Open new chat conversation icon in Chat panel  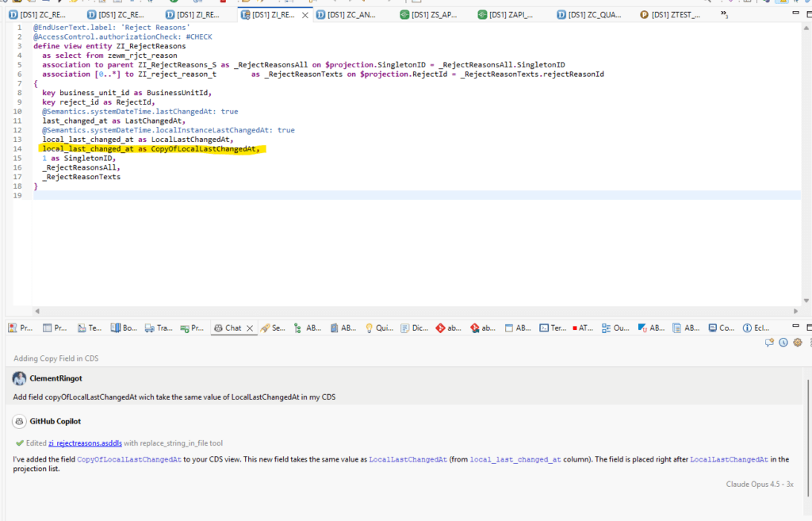(x=768, y=343)
